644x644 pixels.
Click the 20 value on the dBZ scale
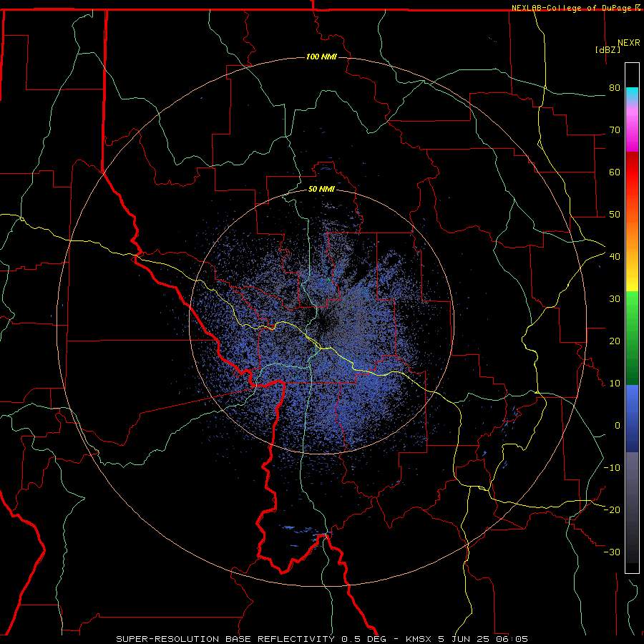click(x=615, y=341)
